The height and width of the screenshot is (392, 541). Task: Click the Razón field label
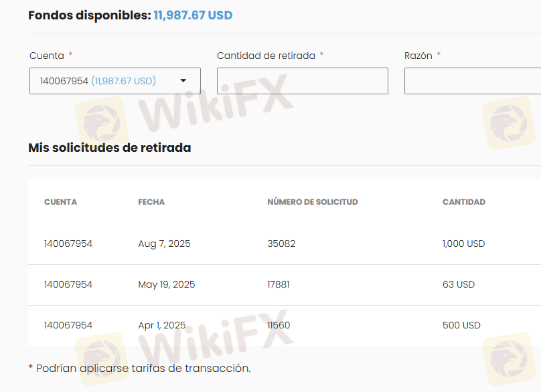(418, 56)
